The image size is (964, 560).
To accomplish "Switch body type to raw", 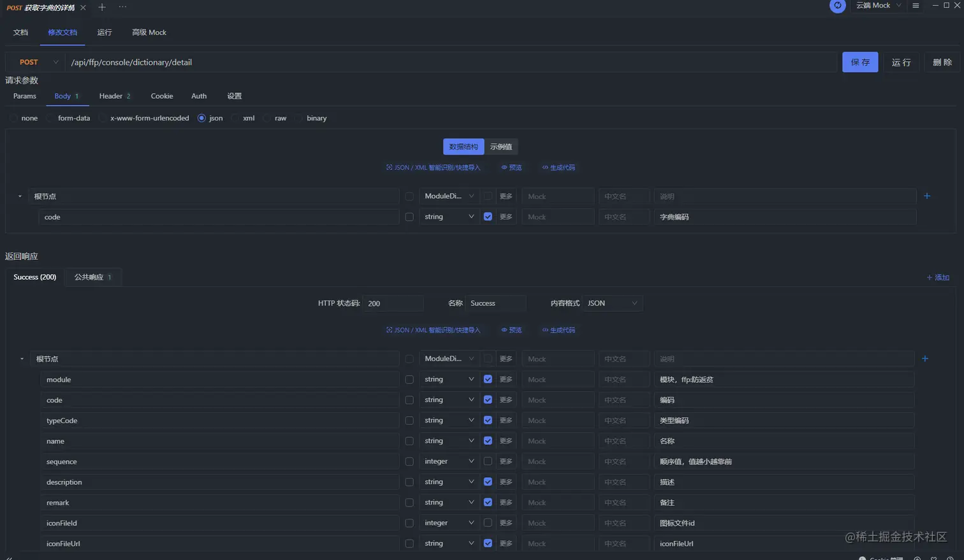I will pos(267,118).
